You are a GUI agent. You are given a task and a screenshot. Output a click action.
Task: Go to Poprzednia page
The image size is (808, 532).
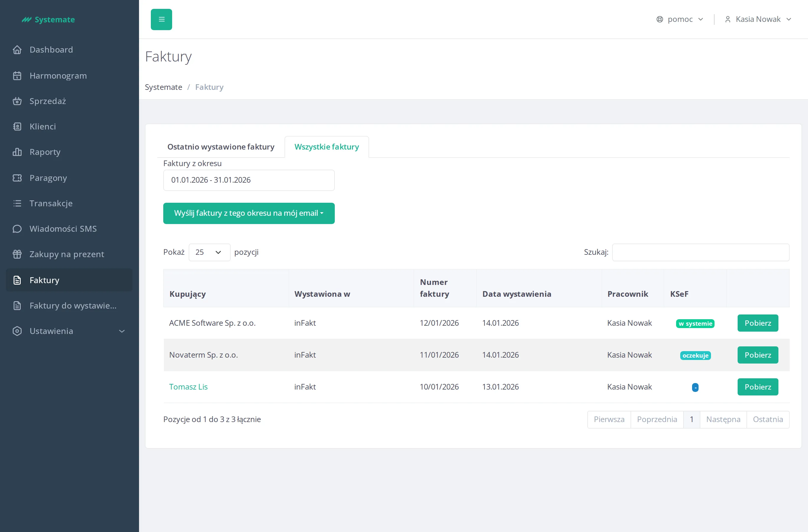click(x=657, y=419)
